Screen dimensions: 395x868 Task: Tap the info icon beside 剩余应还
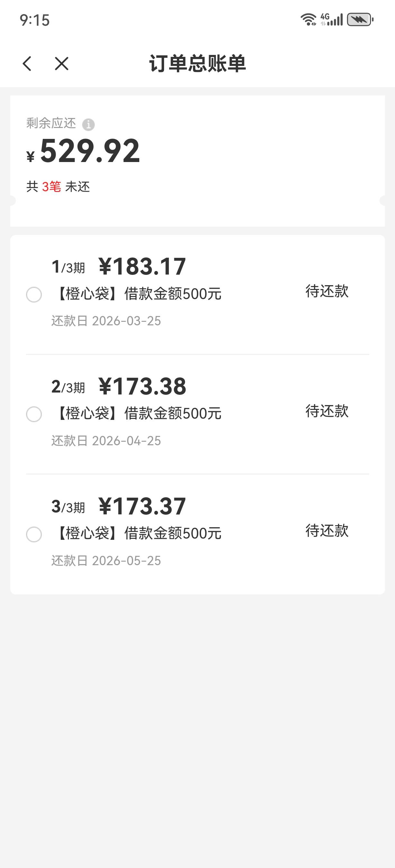click(x=88, y=125)
